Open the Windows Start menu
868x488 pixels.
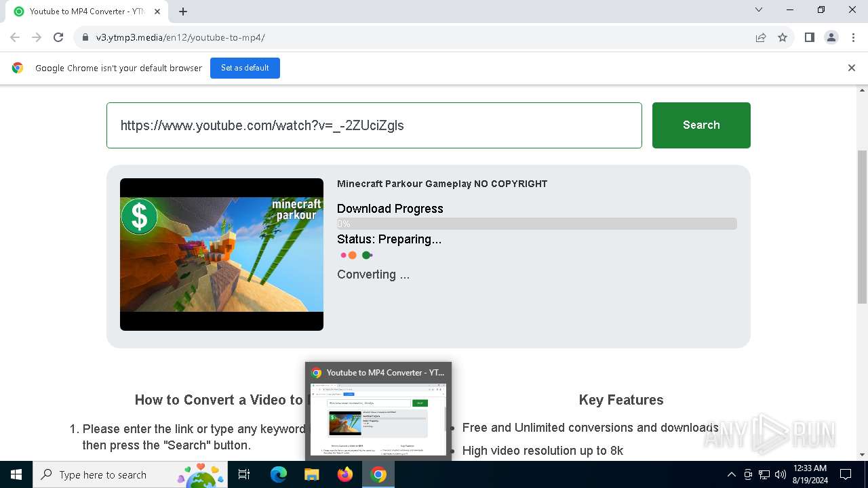point(16,474)
